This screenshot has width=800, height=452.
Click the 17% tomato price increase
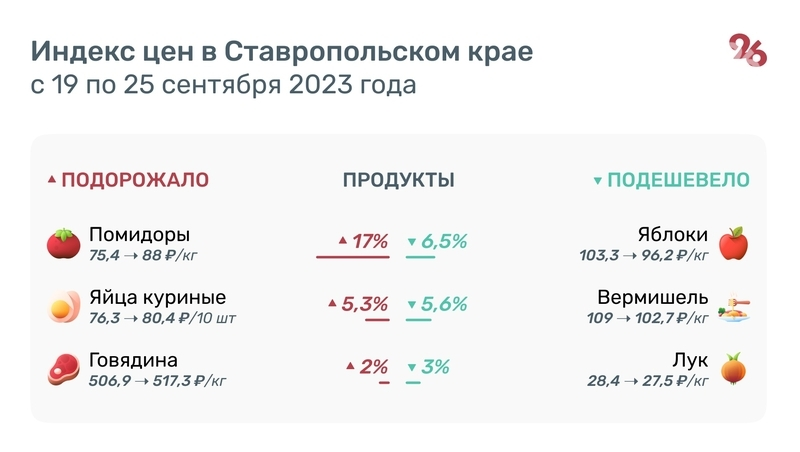(369, 241)
